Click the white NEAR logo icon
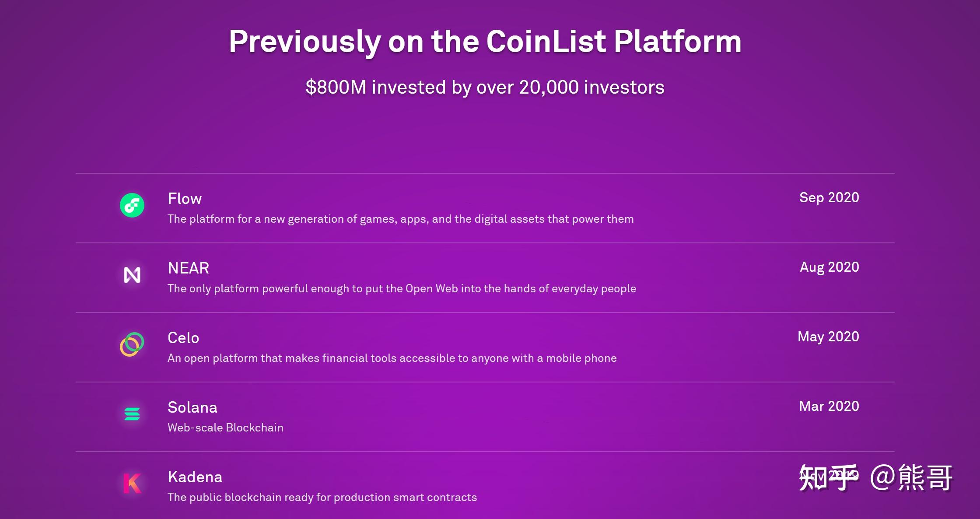Image resolution: width=980 pixels, height=519 pixels. (x=132, y=275)
